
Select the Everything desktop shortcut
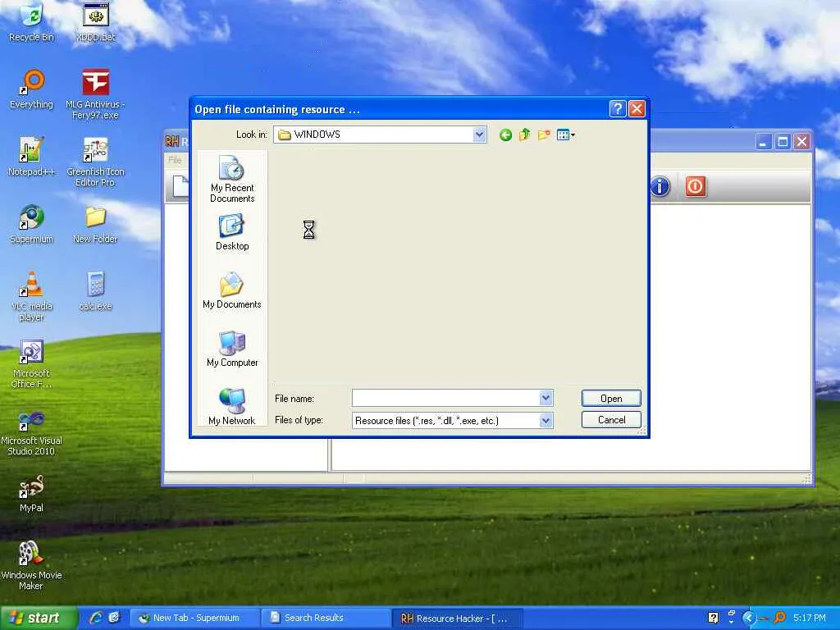(32, 89)
